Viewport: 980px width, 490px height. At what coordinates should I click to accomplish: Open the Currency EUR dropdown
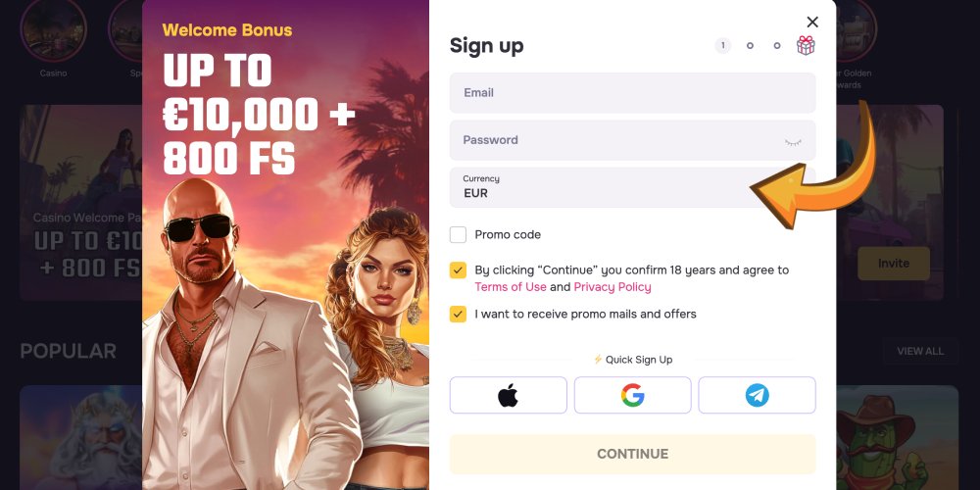632,187
